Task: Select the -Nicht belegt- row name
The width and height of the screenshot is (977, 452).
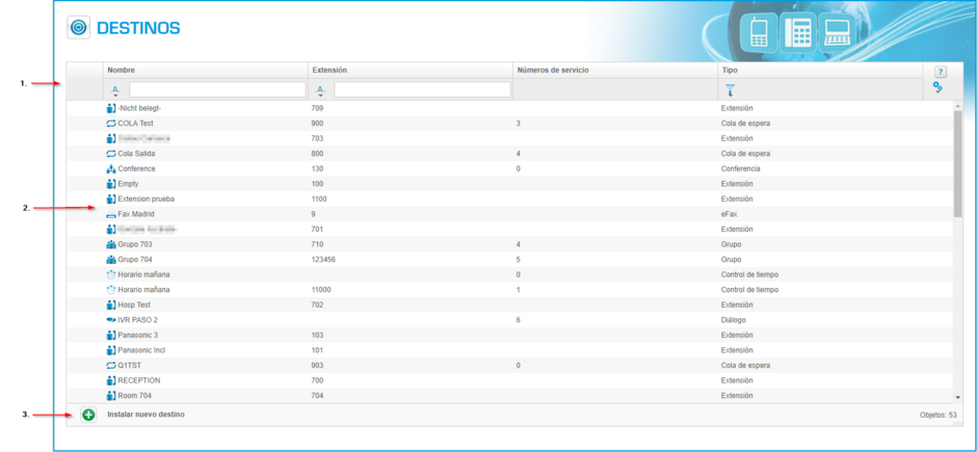Action: click(x=140, y=108)
